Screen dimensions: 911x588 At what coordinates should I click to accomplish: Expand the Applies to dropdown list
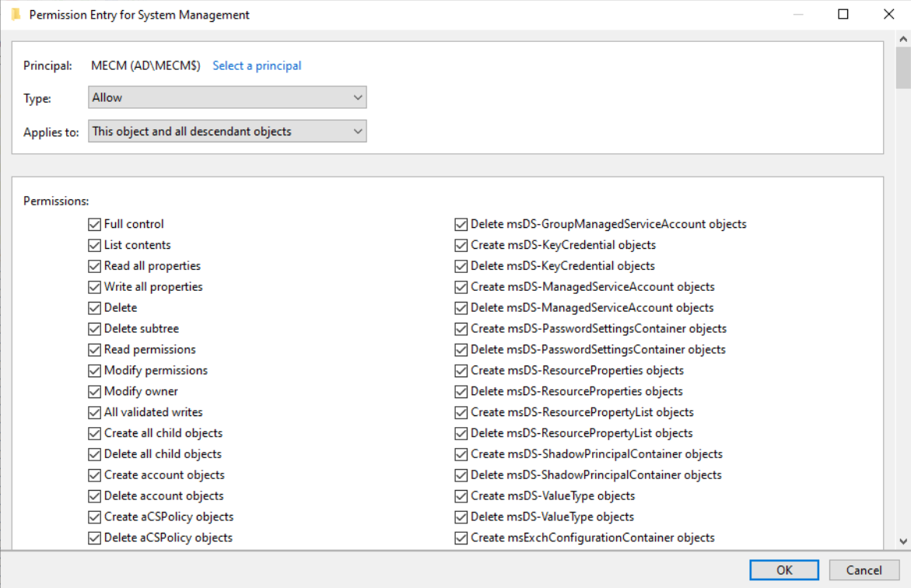(x=227, y=131)
